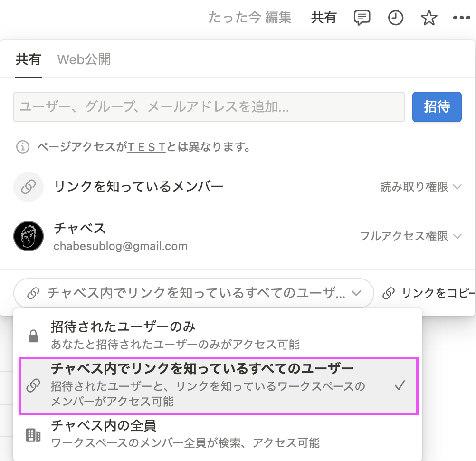The width and height of the screenshot is (476, 461).
Task: Focus the user, group, email input field
Action: tap(209, 107)
